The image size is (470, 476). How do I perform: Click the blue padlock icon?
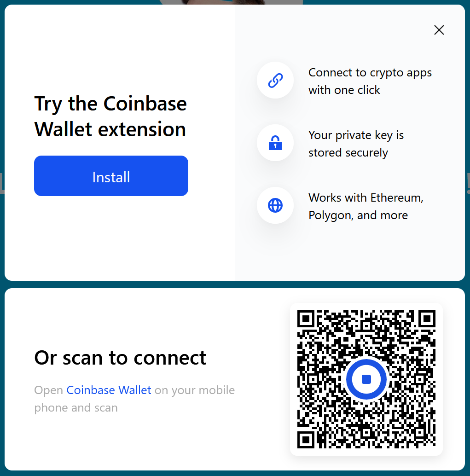click(275, 143)
